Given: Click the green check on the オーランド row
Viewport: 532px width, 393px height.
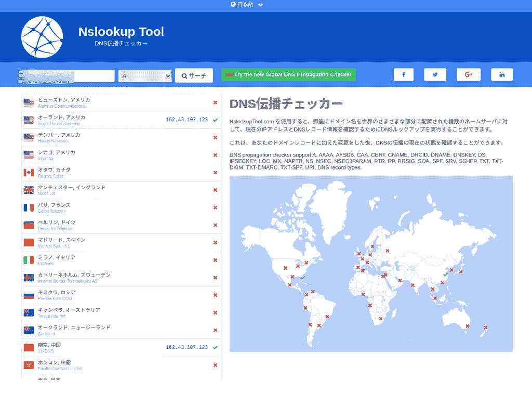Looking at the screenshot, I should pos(215,120).
